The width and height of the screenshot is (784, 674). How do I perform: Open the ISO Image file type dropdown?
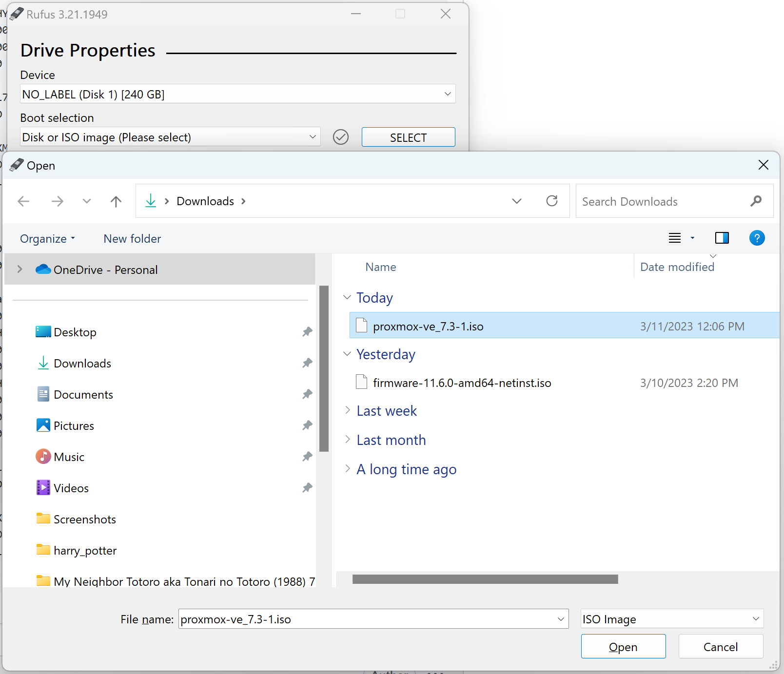point(755,619)
